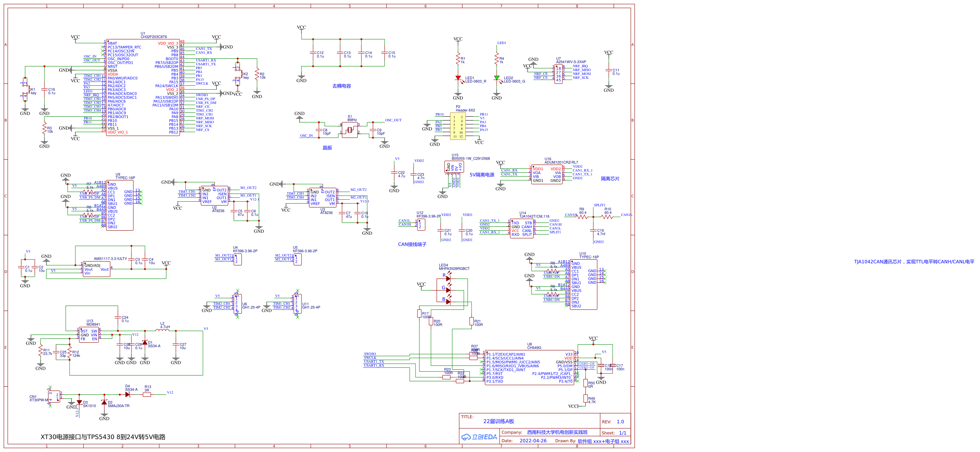Select the D4 SS34-A diode symbol
Image resolution: width=980 pixels, height=452 pixels.
[128, 394]
